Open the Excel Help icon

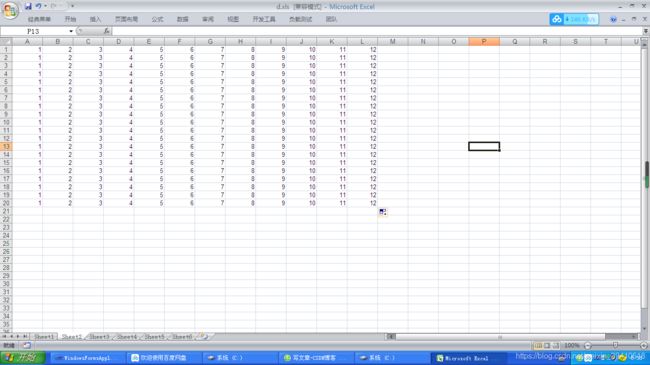tap(613, 19)
